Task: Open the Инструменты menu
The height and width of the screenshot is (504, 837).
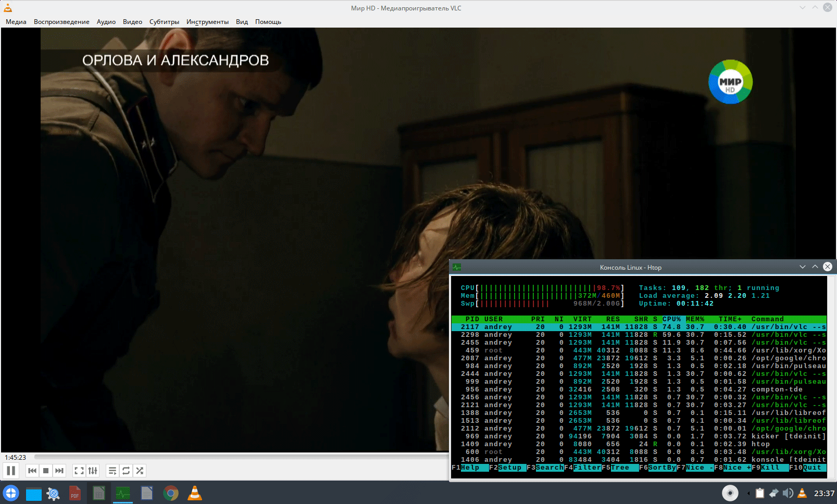Action: click(208, 22)
